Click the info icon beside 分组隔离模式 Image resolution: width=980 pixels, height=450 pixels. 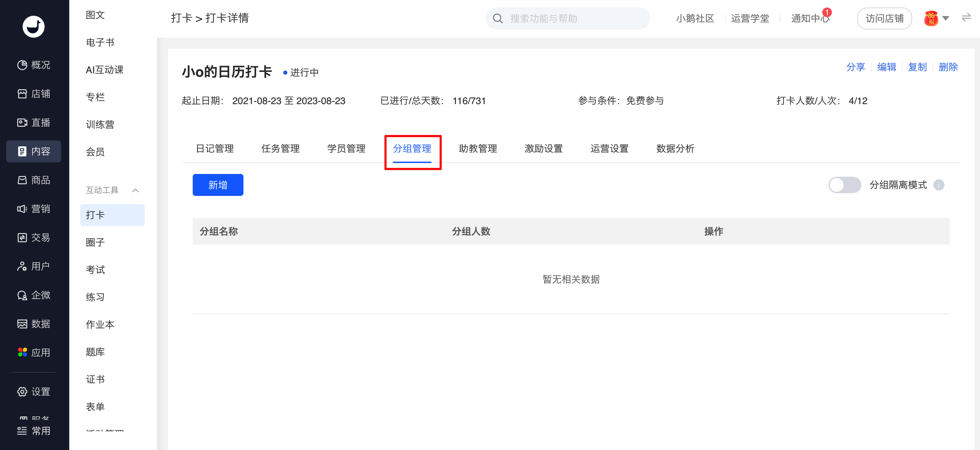point(939,185)
